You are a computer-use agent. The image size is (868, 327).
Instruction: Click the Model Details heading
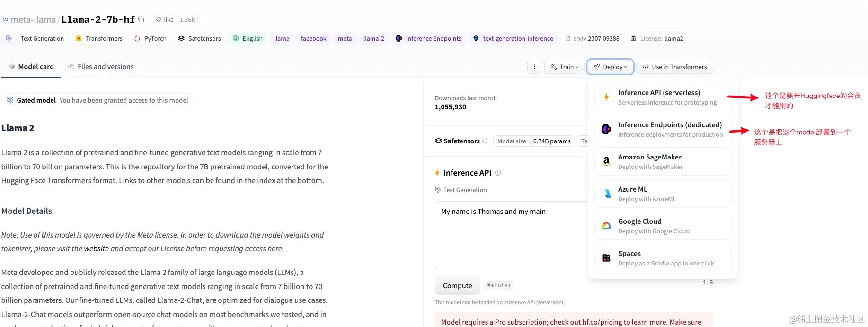[x=27, y=211]
